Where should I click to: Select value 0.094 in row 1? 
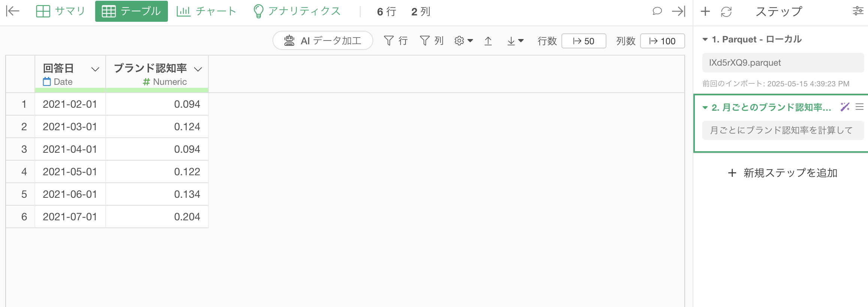pos(157,104)
